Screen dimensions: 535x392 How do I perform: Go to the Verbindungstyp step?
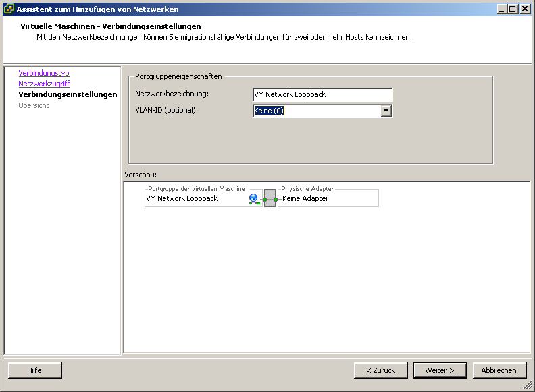pos(44,73)
